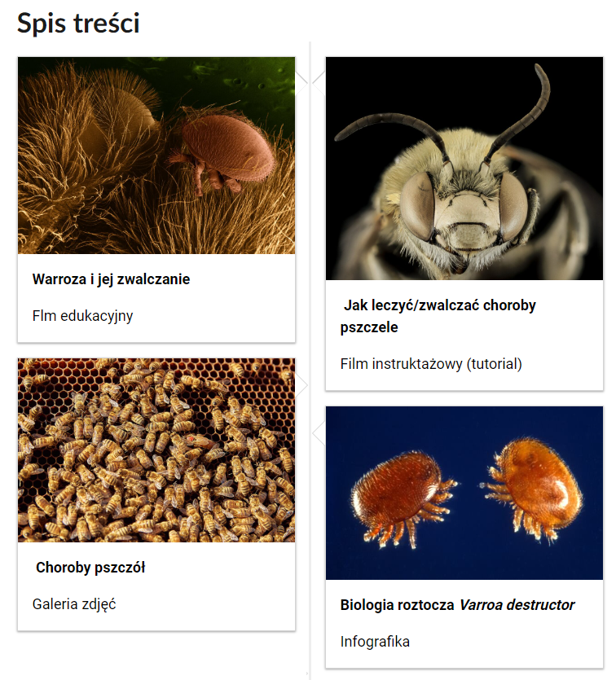
Task: Open 'Jak leczyć/zwalczać choroby pszczele' title
Action: tap(438, 316)
